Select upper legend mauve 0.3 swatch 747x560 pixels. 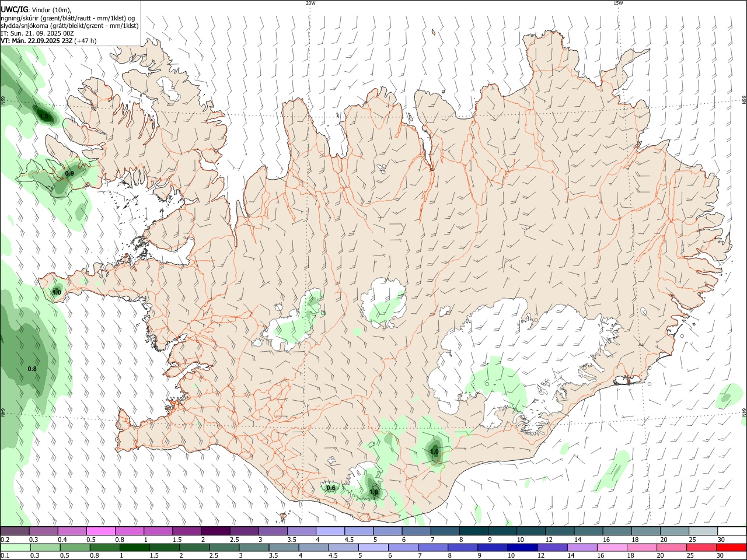tap(44, 531)
